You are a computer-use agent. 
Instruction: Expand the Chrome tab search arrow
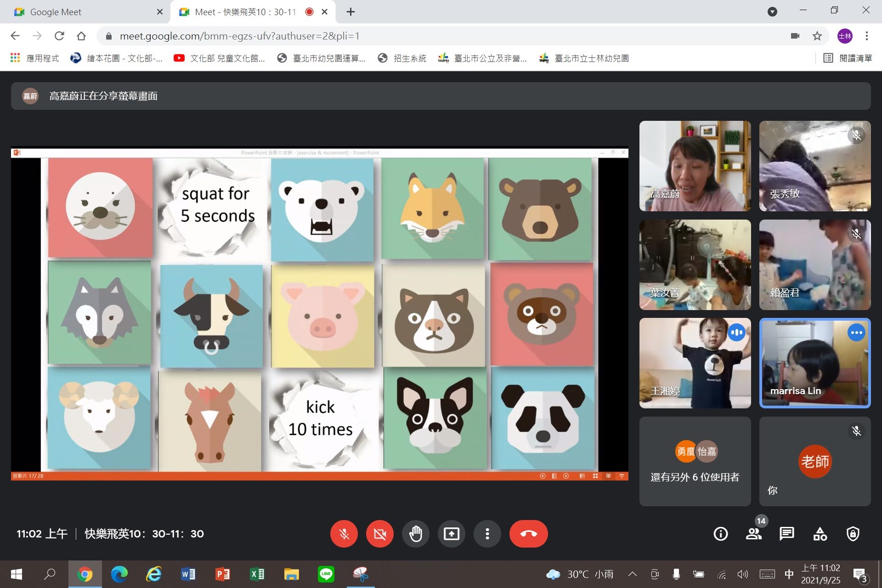click(773, 11)
